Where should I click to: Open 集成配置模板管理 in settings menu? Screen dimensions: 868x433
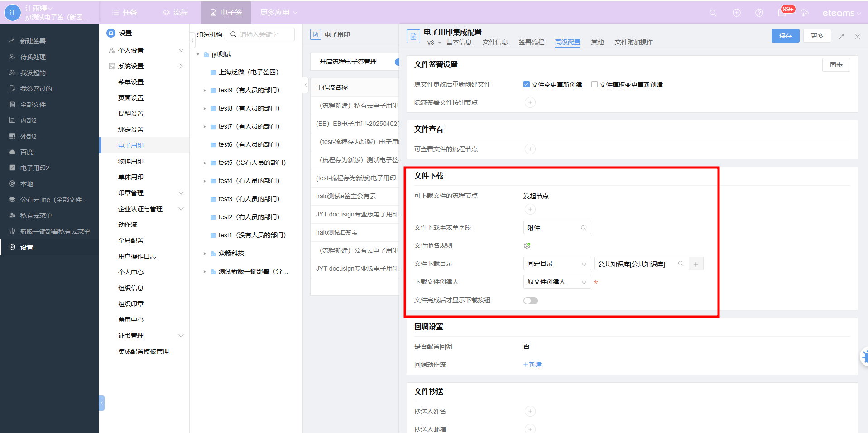coord(144,351)
